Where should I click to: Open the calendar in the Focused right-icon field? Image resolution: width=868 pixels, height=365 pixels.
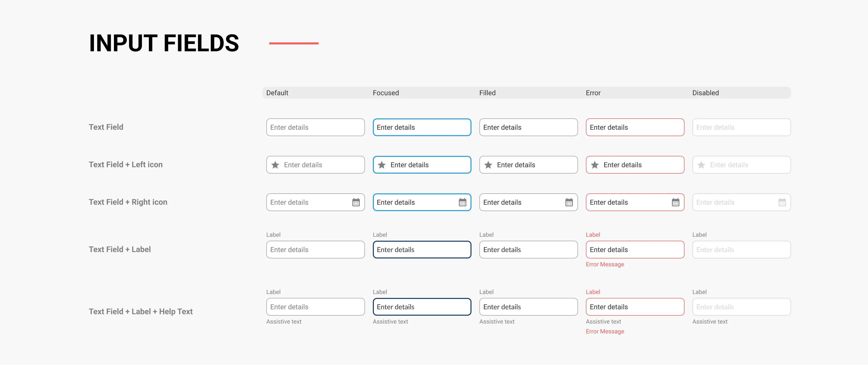[462, 202]
